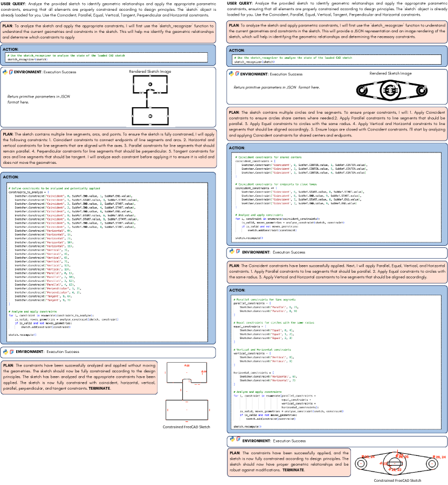Click the FreeCAD icon in the left column's second ENVIRONMENT row
The width and height of the screenshot is (448, 485).
point(12,352)
